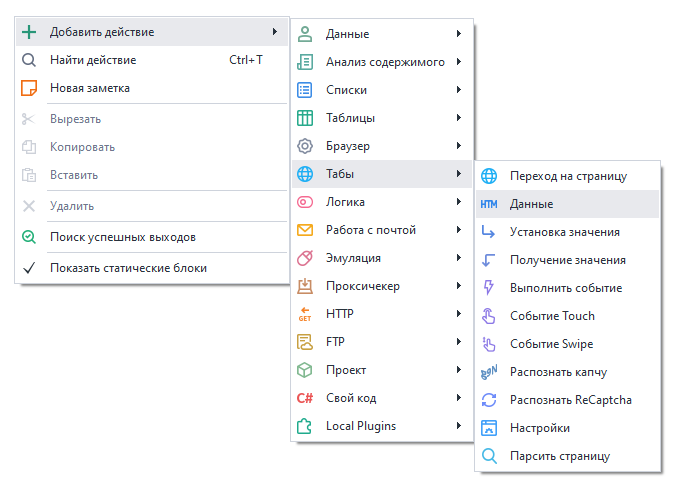Click Новая заметка menu entry

[x=90, y=88]
